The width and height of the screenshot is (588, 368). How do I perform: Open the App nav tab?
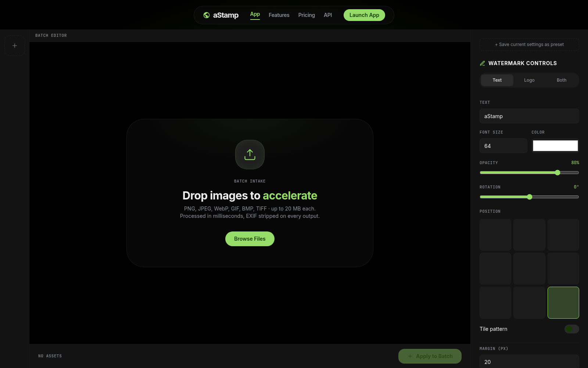pyautogui.click(x=255, y=14)
